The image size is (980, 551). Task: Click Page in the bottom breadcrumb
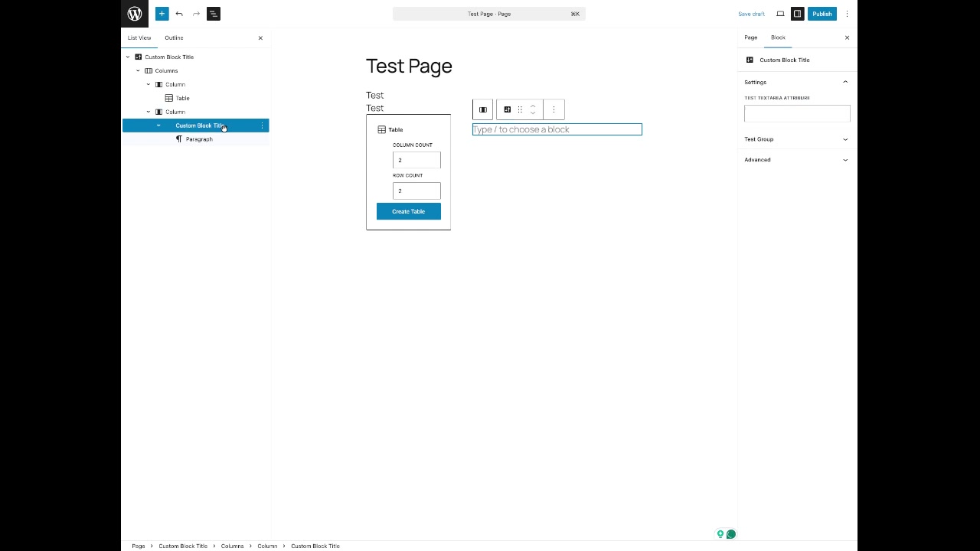click(139, 546)
